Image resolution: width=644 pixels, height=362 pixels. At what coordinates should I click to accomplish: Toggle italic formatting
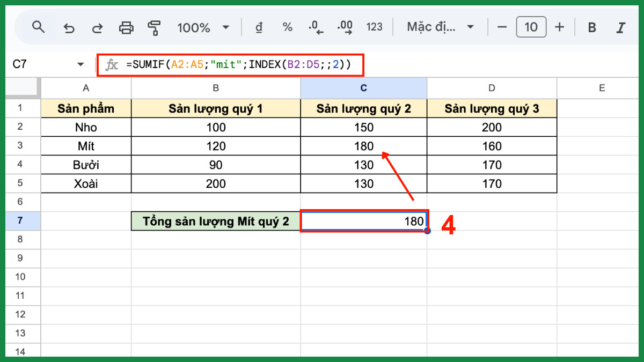point(621,27)
